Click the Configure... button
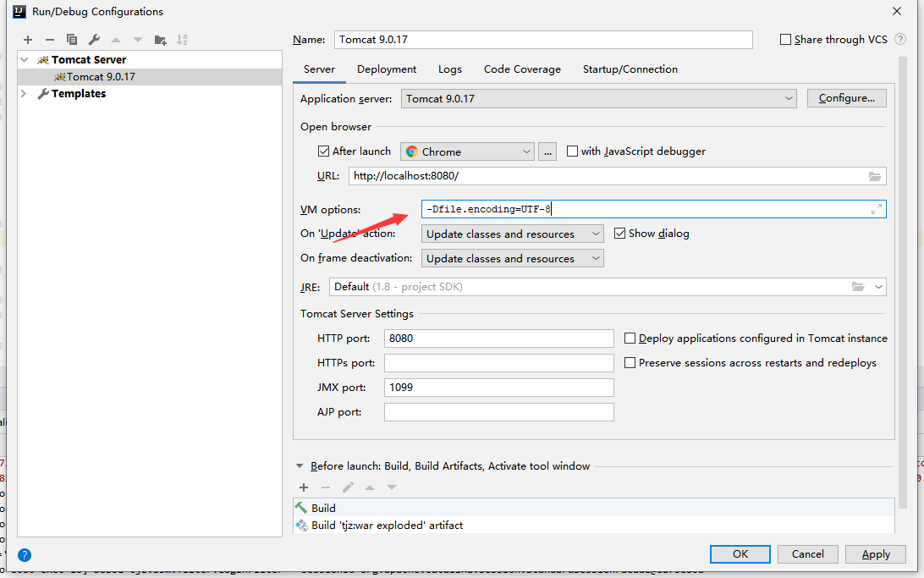Viewport: 924px width, 578px height. (x=847, y=98)
